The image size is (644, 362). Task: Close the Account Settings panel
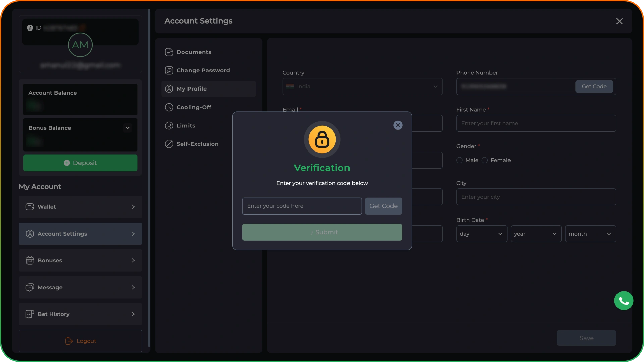[x=619, y=21]
